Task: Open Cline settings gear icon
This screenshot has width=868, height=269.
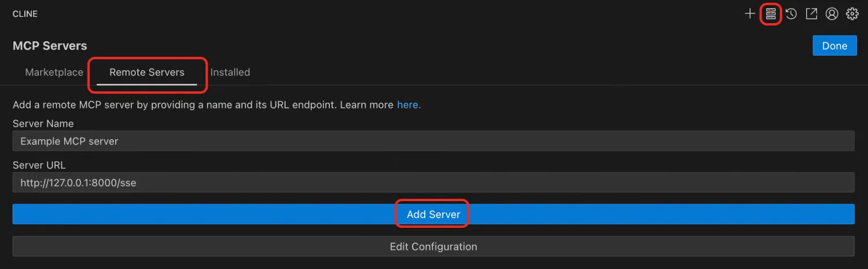Action: coord(852,14)
